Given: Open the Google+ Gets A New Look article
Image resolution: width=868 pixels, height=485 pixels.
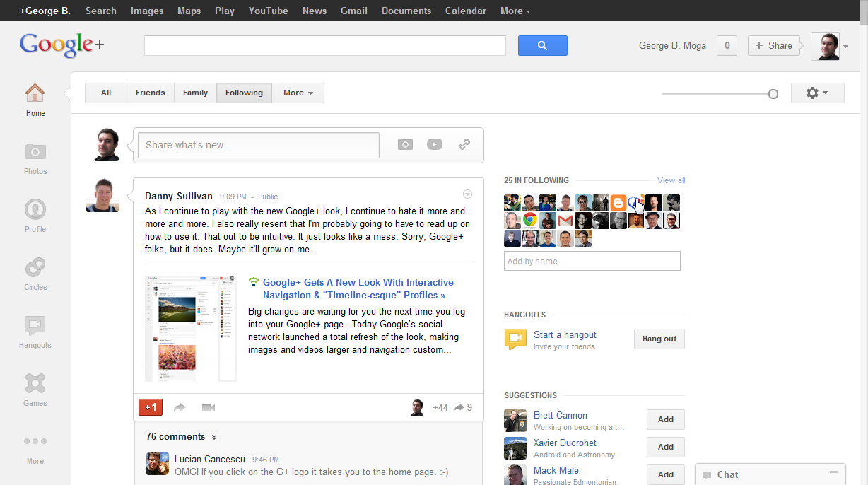Looking at the screenshot, I should 358,288.
